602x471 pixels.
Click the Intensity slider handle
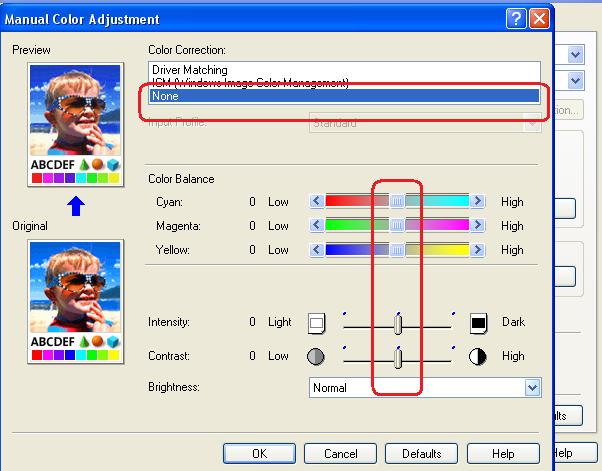click(398, 324)
